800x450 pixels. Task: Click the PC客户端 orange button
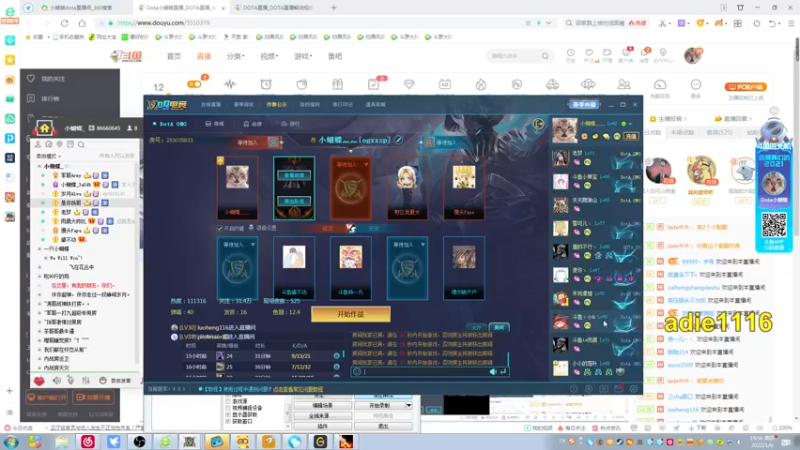[x=746, y=87]
